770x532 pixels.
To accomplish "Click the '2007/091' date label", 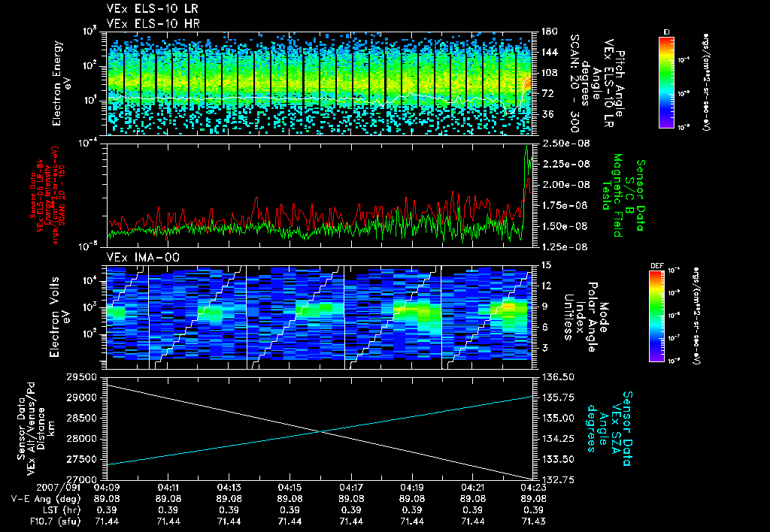I will click(58, 487).
